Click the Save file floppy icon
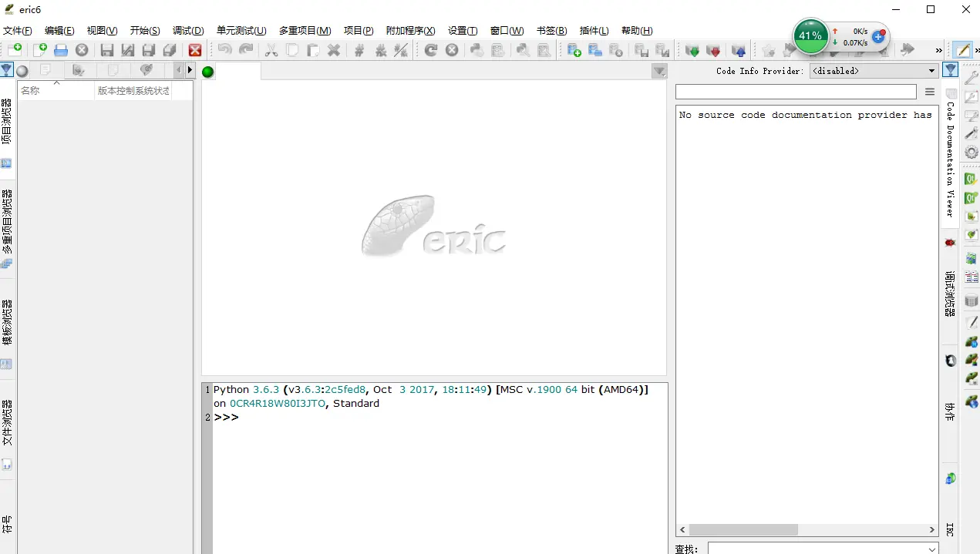Screen dimensions: 980x554 tap(107, 50)
